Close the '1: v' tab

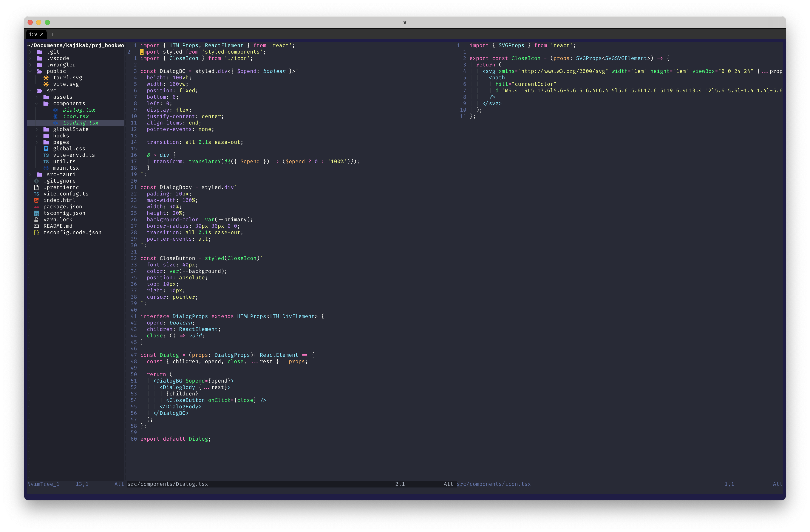coord(42,34)
